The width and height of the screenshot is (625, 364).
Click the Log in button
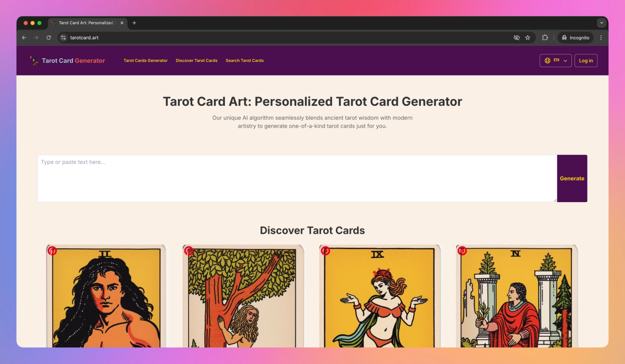[x=586, y=60]
